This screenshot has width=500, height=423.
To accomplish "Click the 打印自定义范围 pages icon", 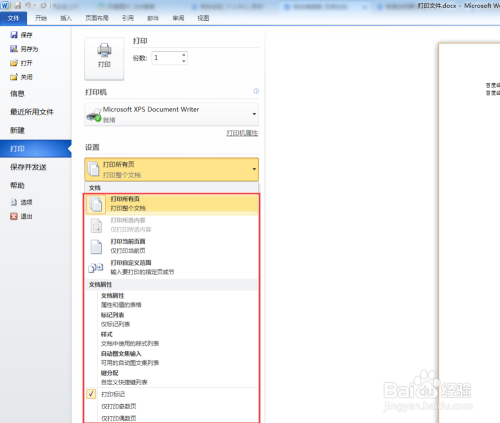I will point(96,268).
